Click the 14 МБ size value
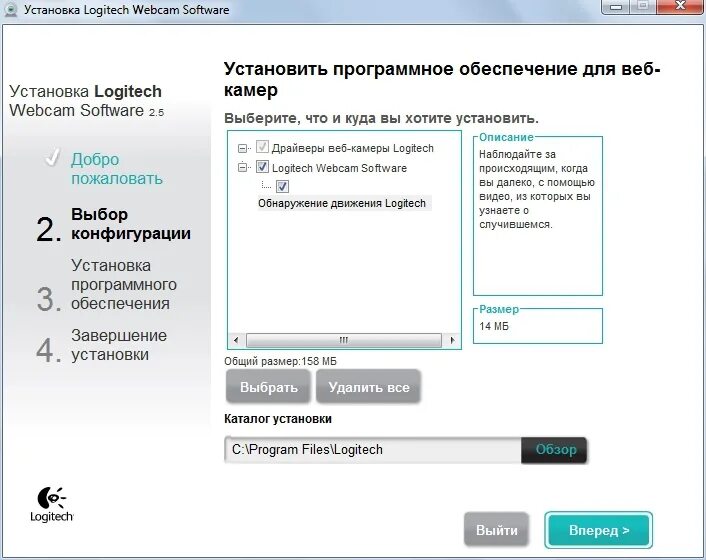Screen dimensions: 706x560 click(494, 326)
